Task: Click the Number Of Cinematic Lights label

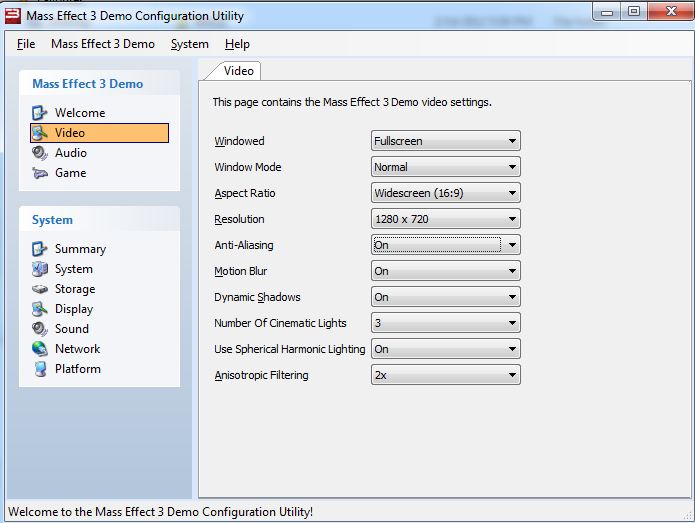Action: [280, 323]
